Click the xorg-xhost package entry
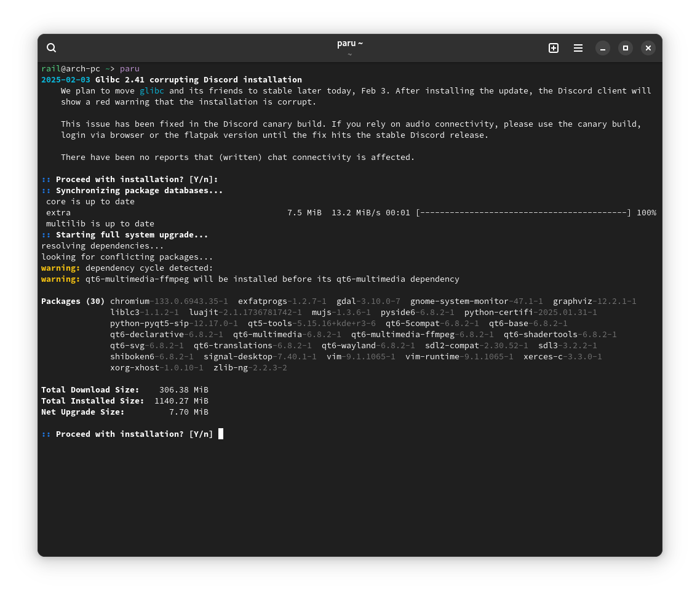Viewport: 700px width, 598px height. [x=156, y=367]
